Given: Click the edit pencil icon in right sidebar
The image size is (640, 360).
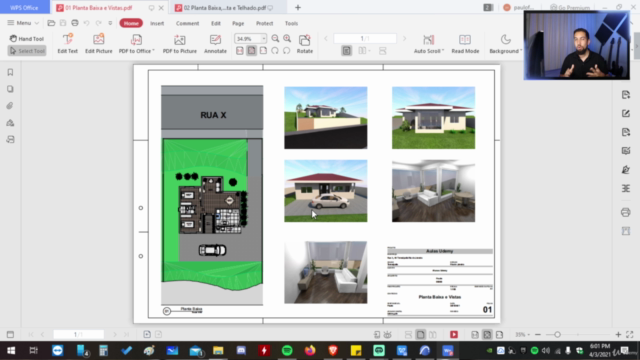Looking at the screenshot, I should coord(625,113).
